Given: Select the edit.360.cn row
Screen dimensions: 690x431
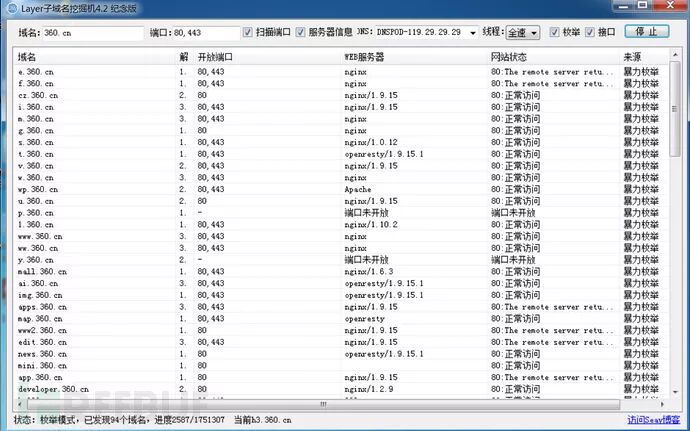Looking at the screenshot, I should pyautogui.click(x=341, y=342).
